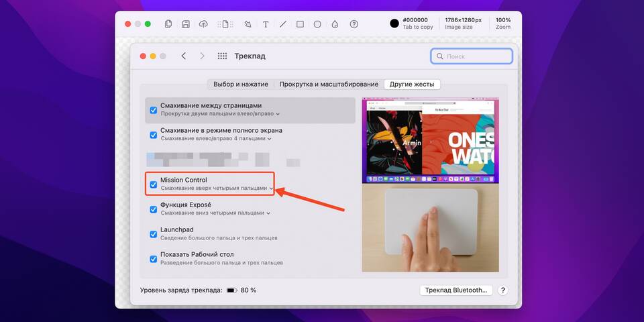Disable Показать Рабочий стол checkbox
The width and height of the screenshot is (644, 322).
pos(153,259)
